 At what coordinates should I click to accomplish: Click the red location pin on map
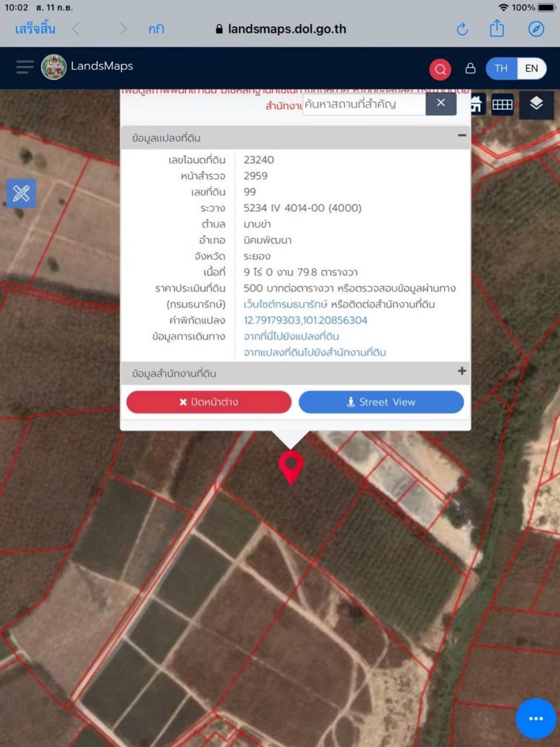click(291, 466)
